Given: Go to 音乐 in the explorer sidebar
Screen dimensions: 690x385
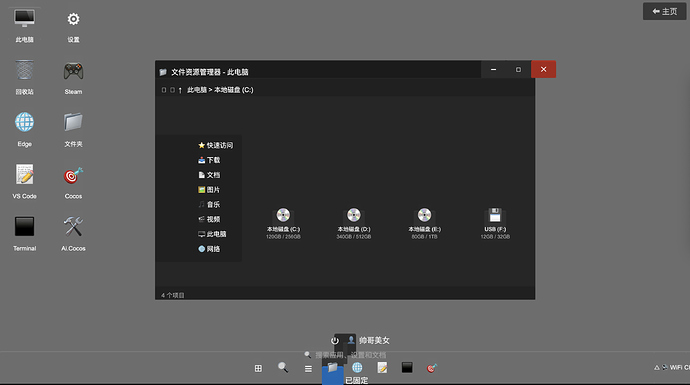Looking at the screenshot, I should click(x=209, y=204).
